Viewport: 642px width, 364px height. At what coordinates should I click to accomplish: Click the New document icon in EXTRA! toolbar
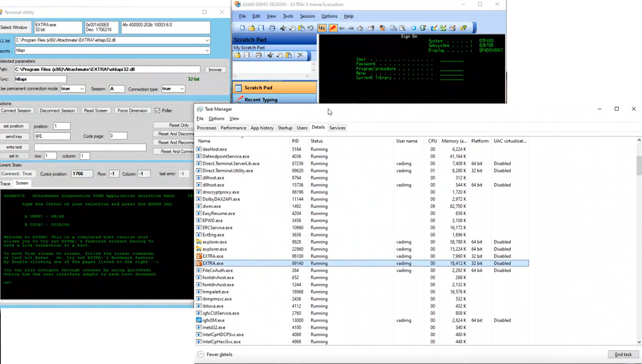pyautogui.click(x=242, y=28)
